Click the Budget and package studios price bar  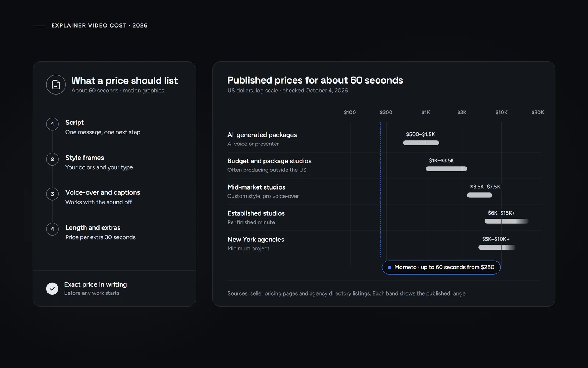coord(447,169)
